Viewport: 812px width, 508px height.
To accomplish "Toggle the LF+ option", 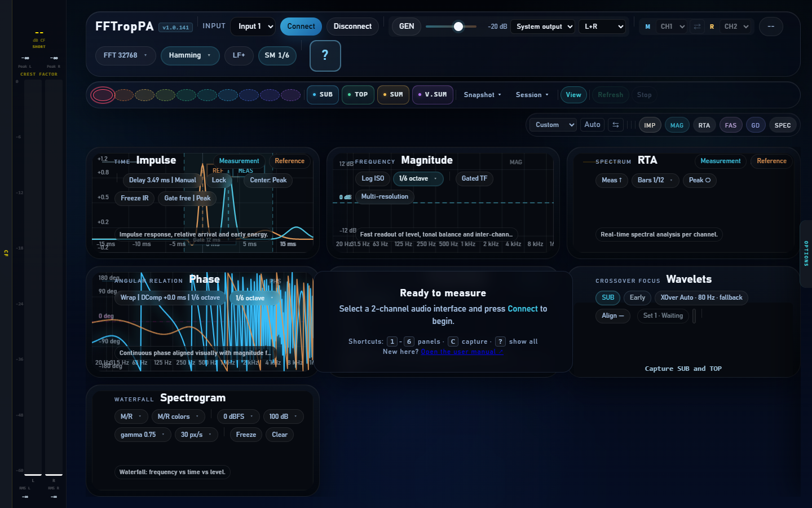I will 239,55.
